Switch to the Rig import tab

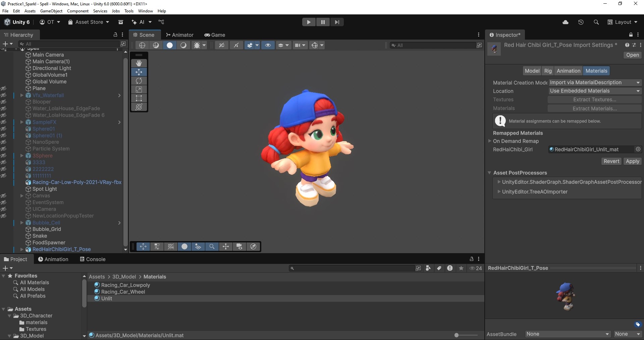pyautogui.click(x=548, y=71)
